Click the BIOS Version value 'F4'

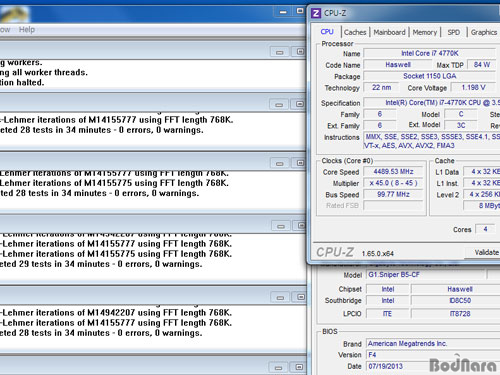click(x=433, y=355)
